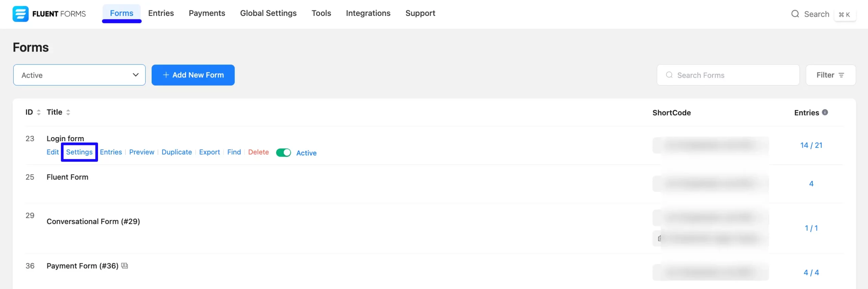The height and width of the screenshot is (289, 868).
Task: Open 14 / 21 entries count
Action: [811, 145]
